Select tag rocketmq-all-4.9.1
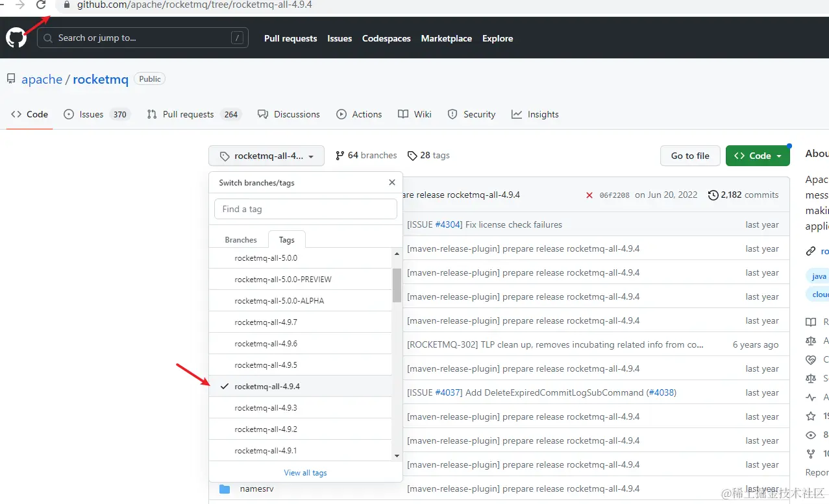The width and height of the screenshot is (829, 504). (x=301, y=450)
